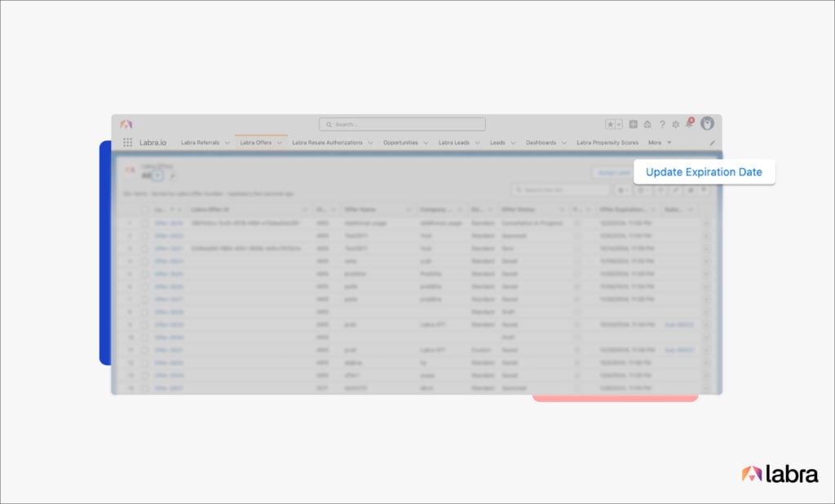
Task: Switch to the Labra Propensity Scores tab
Action: click(607, 143)
